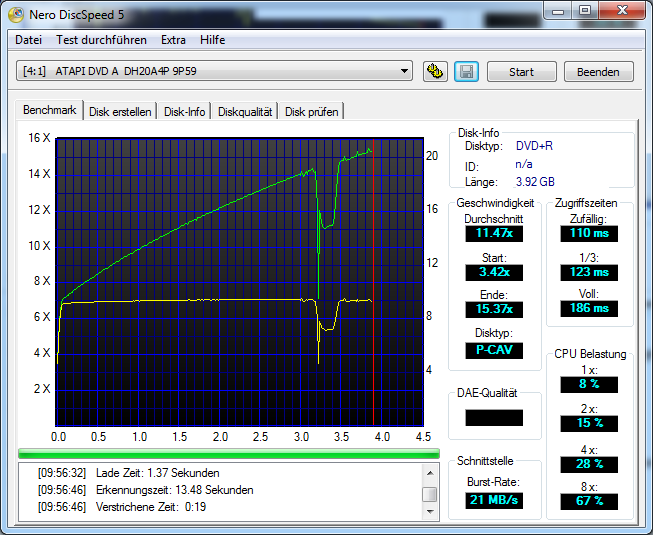The height and width of the screenshot is (535, 653).
Task: Click the DVD+R disk type text
Action: (534, 146)
